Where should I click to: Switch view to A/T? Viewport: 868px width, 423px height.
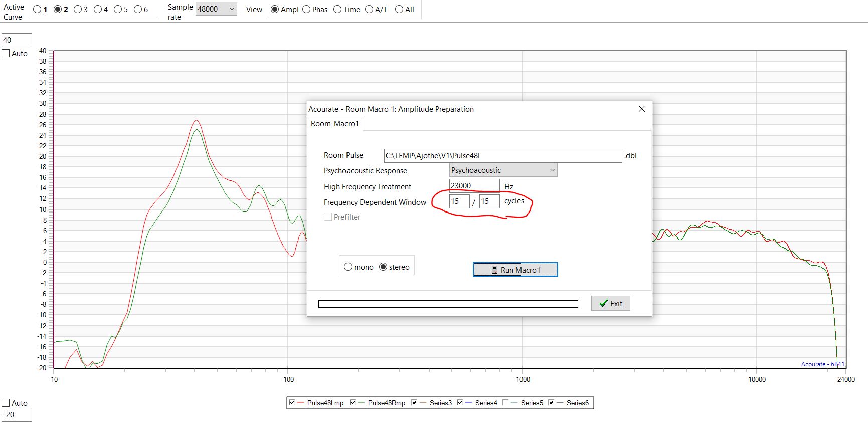click(x=369, y=9)
